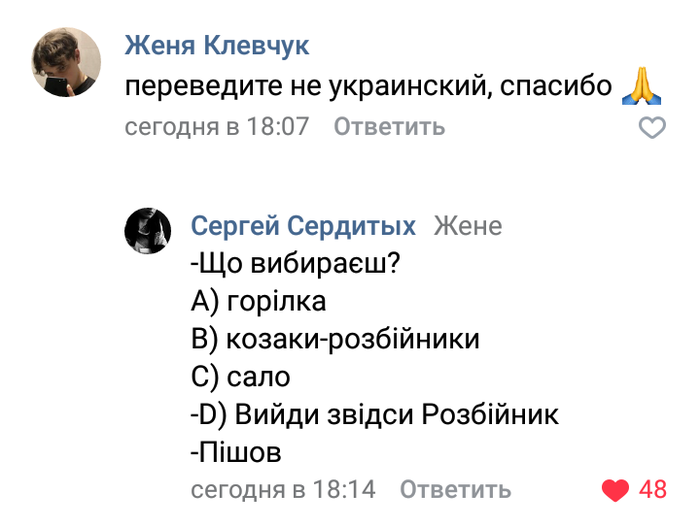700x526 pixels.
Task: Open the "сегодня в 18:07" timestamp
Action: point(217,127)
